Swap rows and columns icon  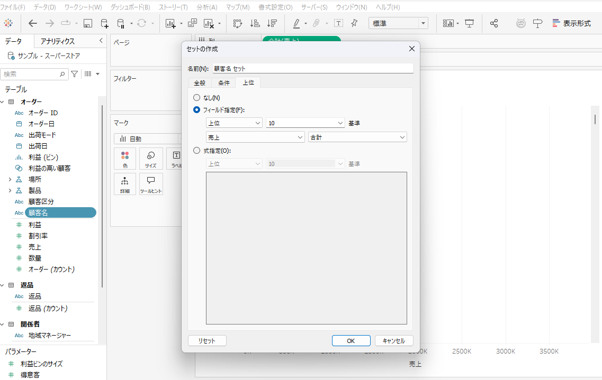tap(238, 23)
